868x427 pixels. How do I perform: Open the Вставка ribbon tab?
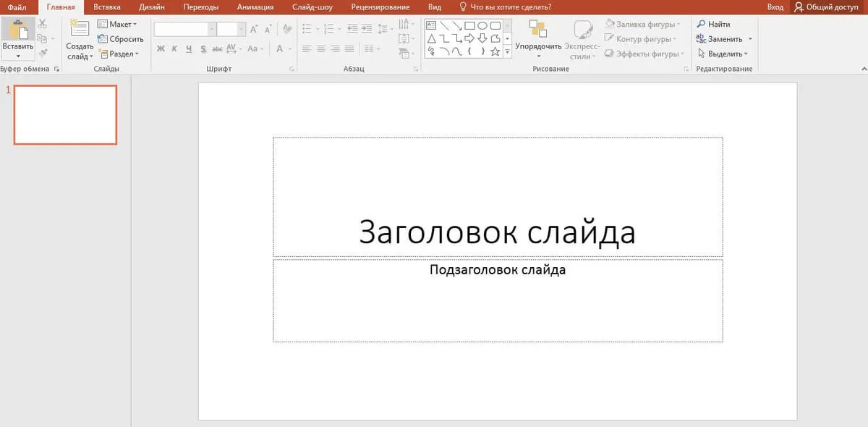click(107, 7)
